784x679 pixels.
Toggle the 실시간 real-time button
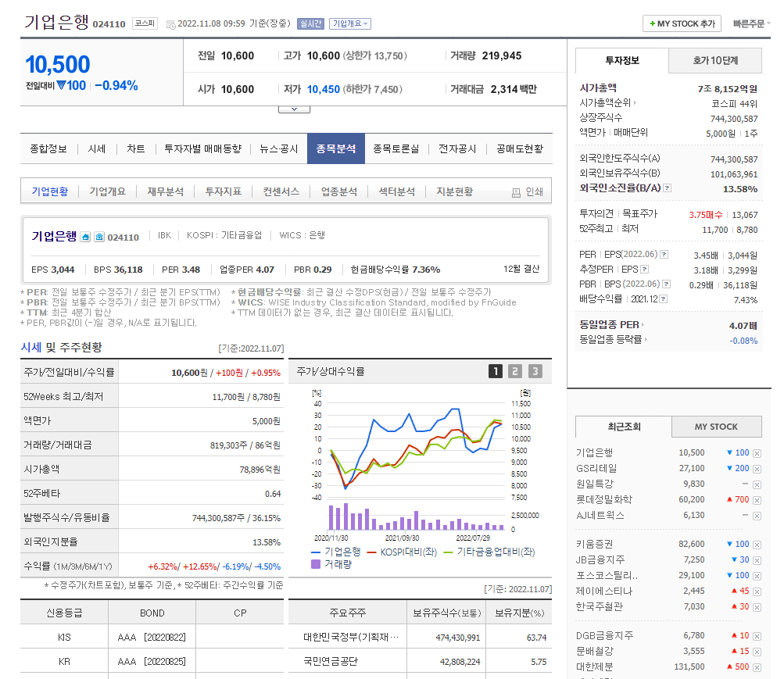tap(310, 23)
